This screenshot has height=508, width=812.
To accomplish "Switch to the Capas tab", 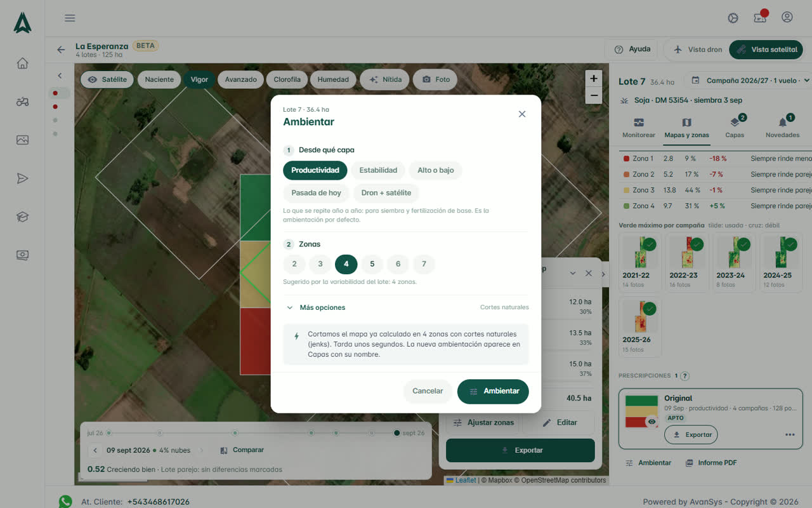I will [x=735, y=128].
